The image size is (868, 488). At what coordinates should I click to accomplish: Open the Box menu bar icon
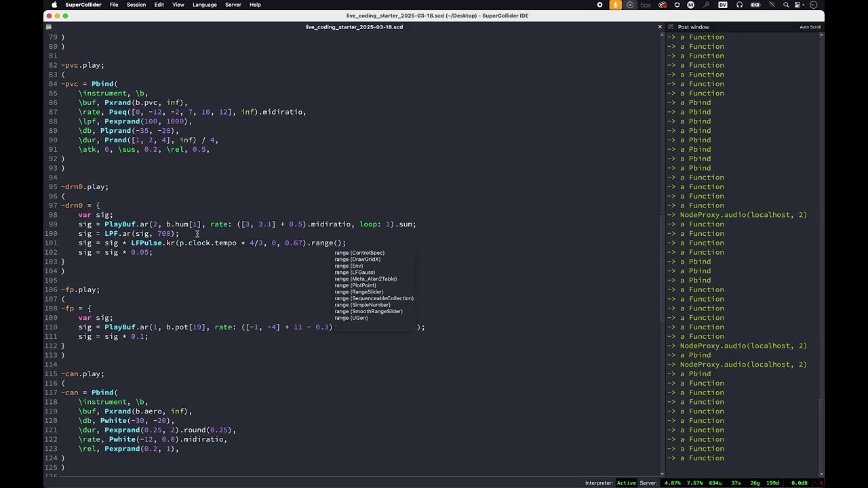pyautogui.click(x=646, y=5)
